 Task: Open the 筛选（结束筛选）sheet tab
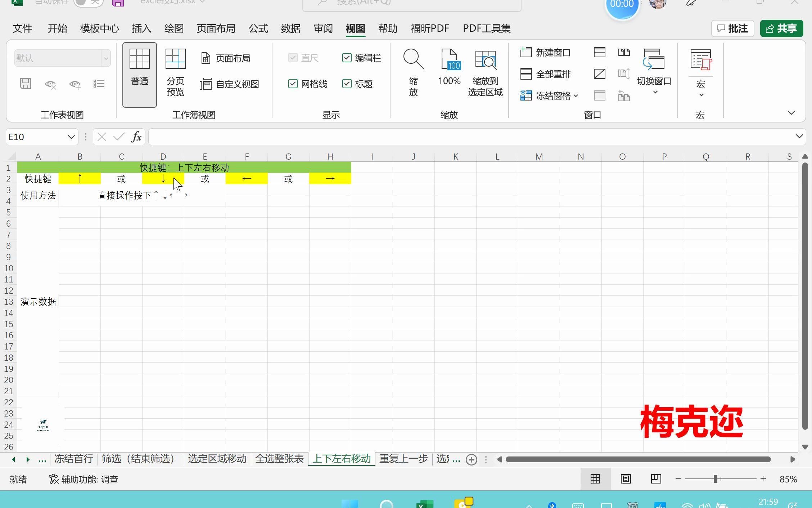pos(138,459)
